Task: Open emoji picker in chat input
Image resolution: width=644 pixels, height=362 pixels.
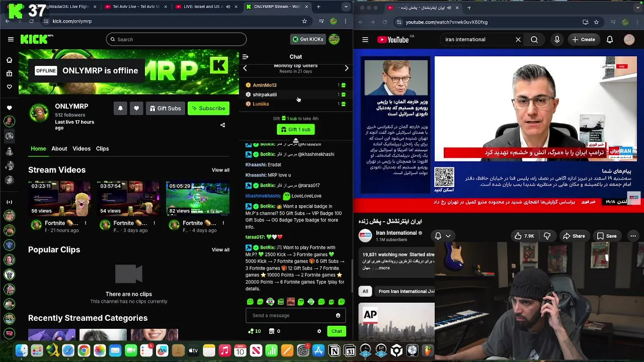Action: click(338, 315)
